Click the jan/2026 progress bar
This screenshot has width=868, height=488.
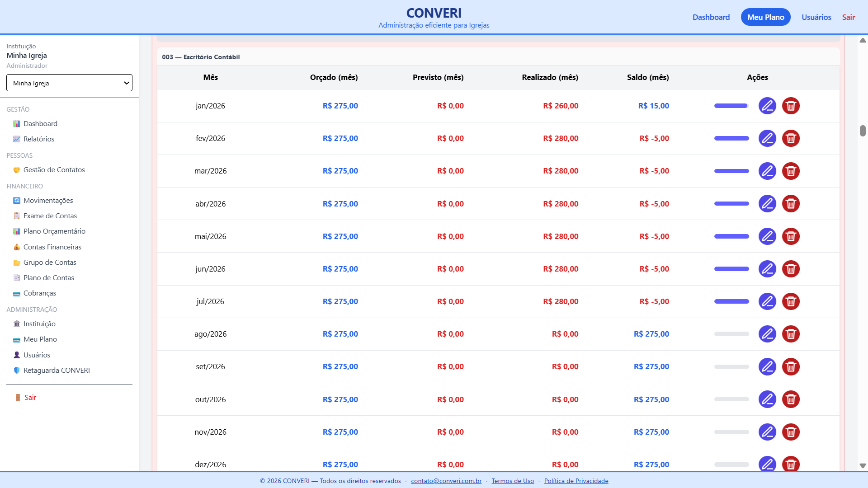tap(731, 106)
